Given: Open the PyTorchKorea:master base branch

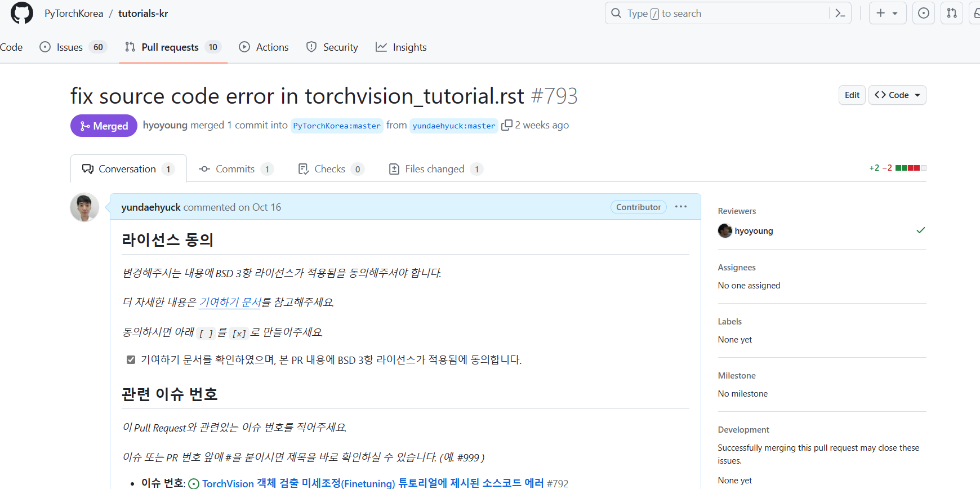Looking at the screenshot, I should [337, 126].
